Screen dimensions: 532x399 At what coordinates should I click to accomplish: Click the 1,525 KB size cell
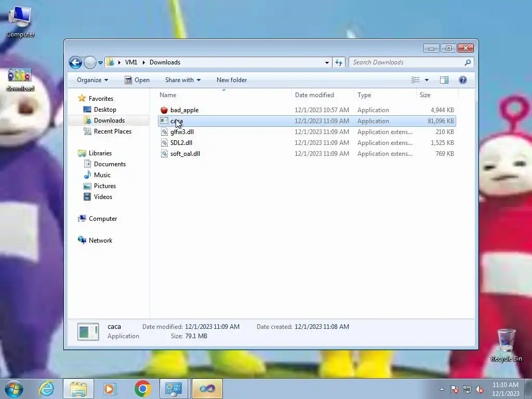click(x=442, y=143)
